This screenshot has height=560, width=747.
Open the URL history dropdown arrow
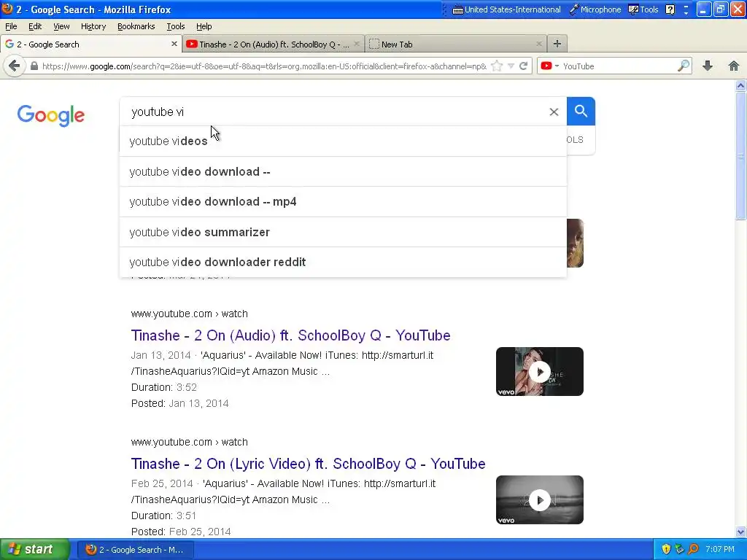click(x=511, y=66)
